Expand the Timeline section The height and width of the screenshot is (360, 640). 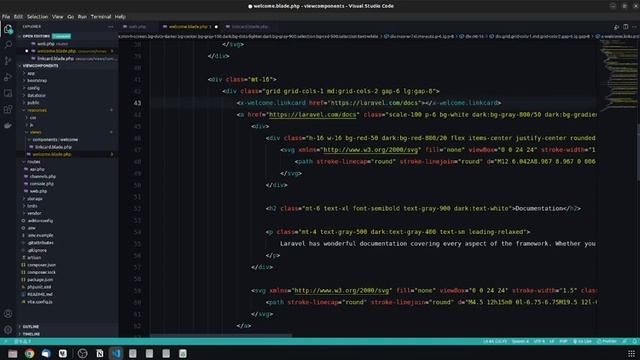coord(31,334)
